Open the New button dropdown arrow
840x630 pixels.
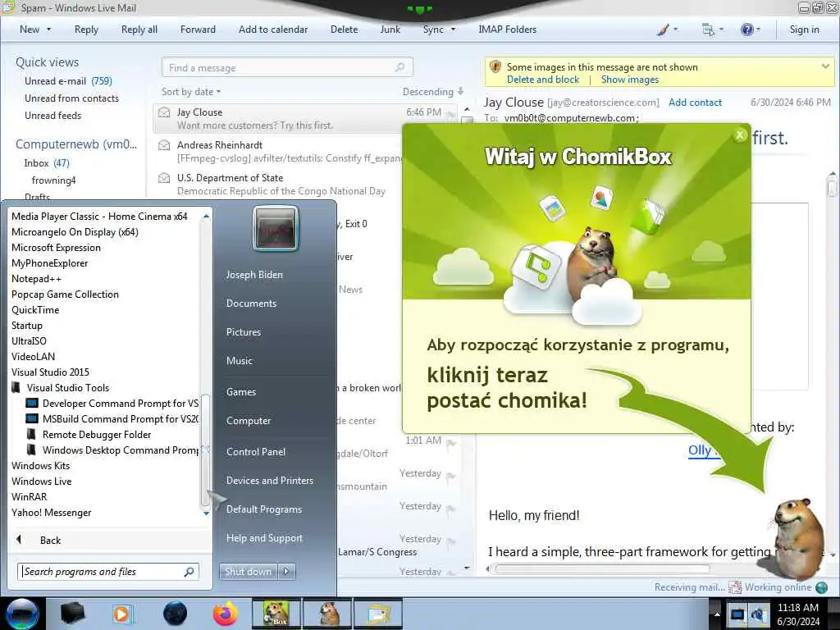pos(48,30)
